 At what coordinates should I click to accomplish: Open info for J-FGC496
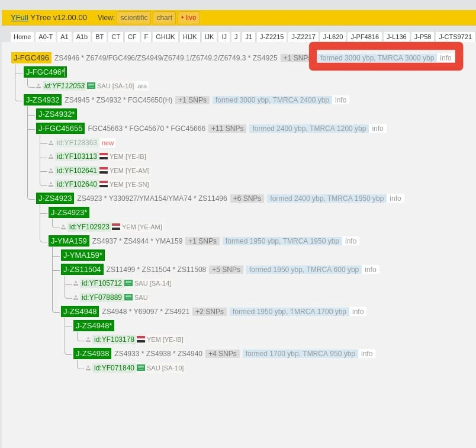pyautogui.click(x=446, y=58)
